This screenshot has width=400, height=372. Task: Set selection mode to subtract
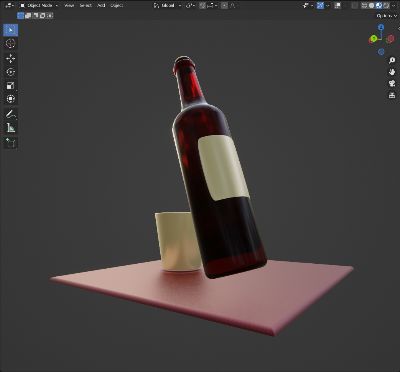point(35,15)
